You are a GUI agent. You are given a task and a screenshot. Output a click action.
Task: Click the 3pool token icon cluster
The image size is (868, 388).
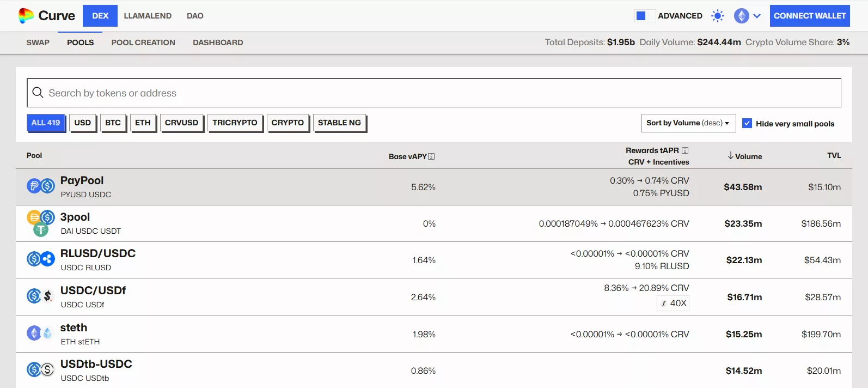(41, 223)
